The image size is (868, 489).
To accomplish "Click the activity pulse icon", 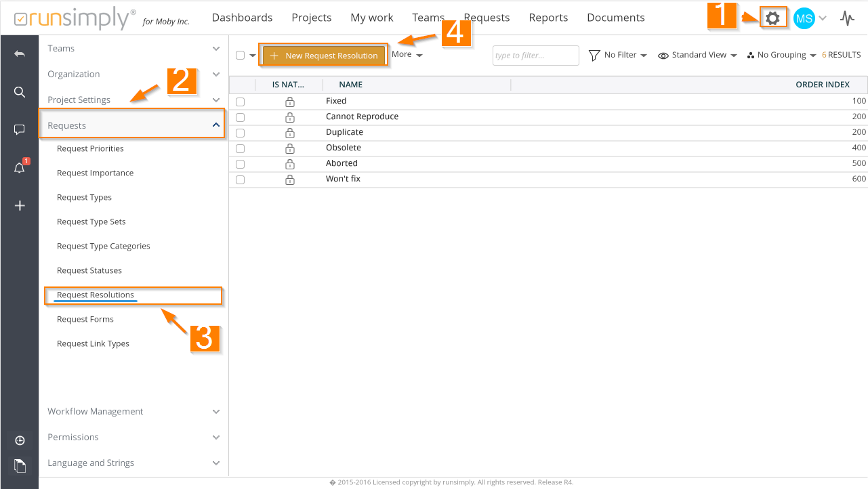I will pos(847,18).
